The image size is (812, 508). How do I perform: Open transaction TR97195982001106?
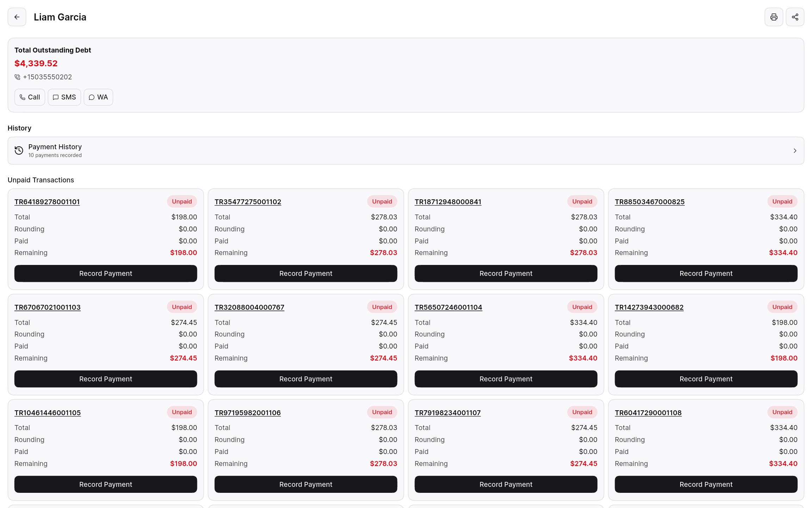[x=248, y=413]
